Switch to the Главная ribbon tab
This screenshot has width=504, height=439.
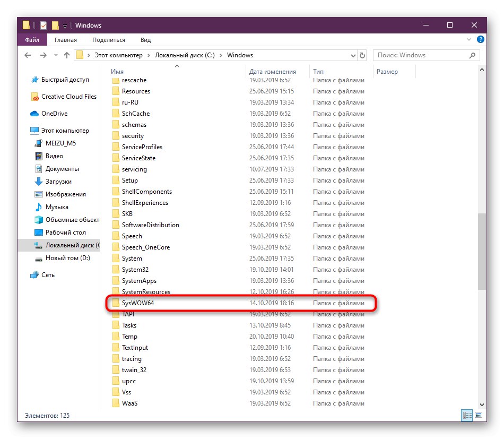pyautogui.click(x=66, y=40)
